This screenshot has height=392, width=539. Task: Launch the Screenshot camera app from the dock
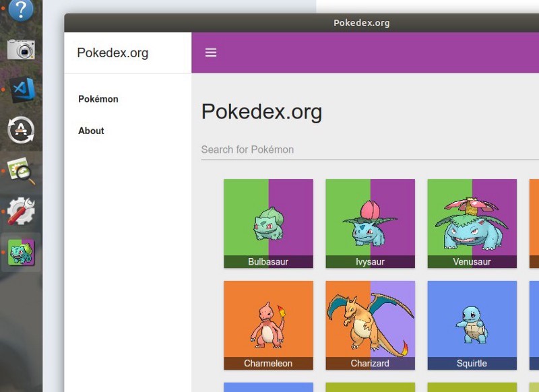[21, 50]
